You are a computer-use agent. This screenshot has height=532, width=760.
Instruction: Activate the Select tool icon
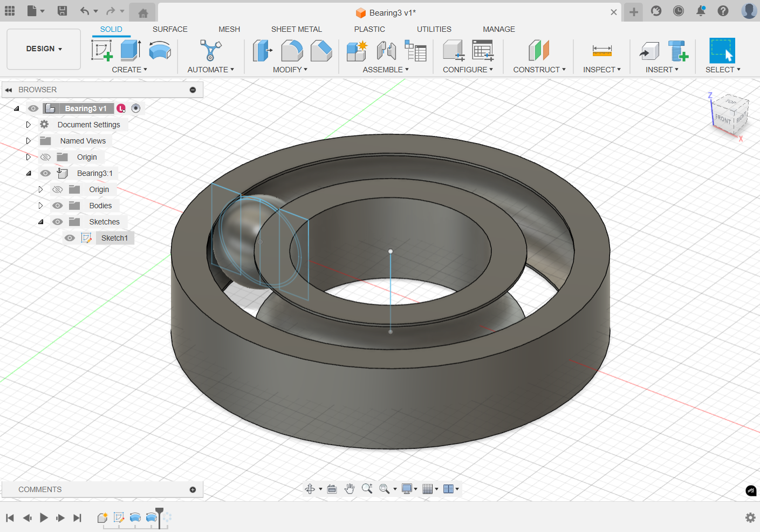[x=722, y=51]
